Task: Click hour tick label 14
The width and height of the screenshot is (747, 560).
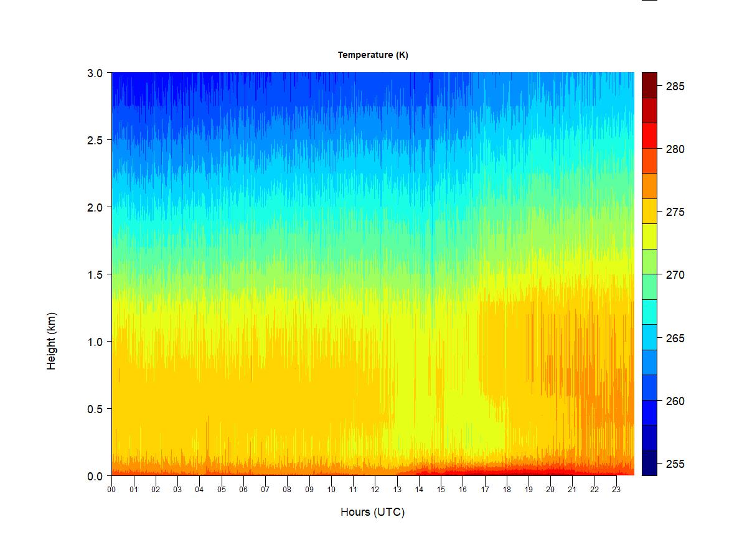Action: pyautogui.click(x=419, y=489)
